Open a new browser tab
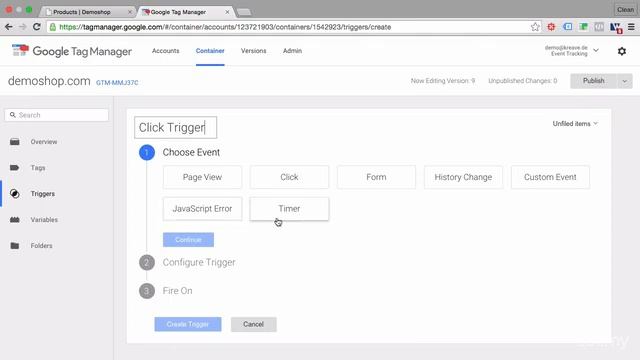The image size is (640, 360). point(244,12)
